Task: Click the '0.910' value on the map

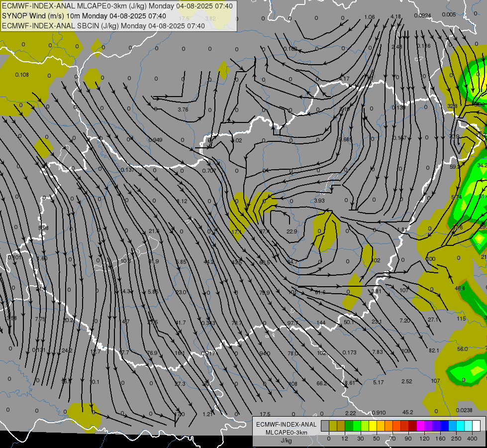Action: (379, 413)
